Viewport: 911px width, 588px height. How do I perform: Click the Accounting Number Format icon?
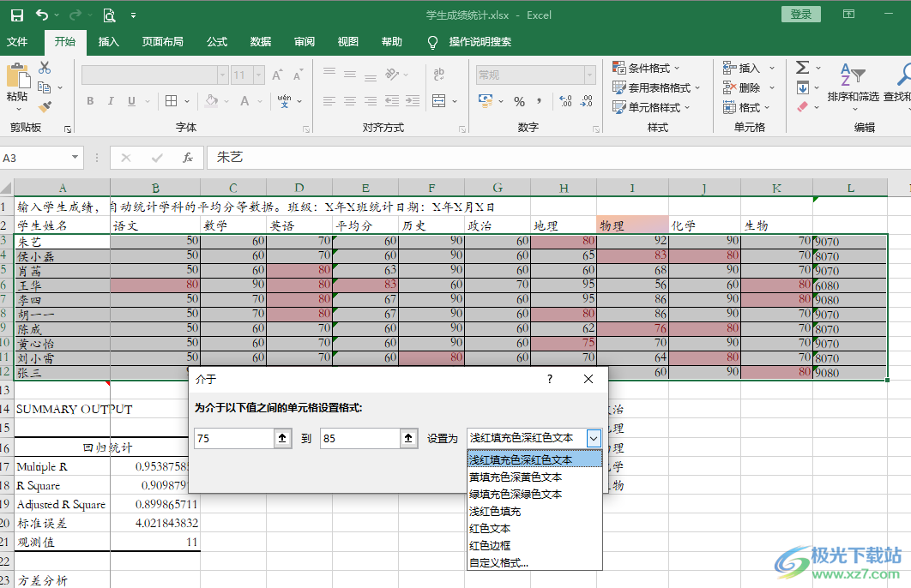(x=486, y=101)
